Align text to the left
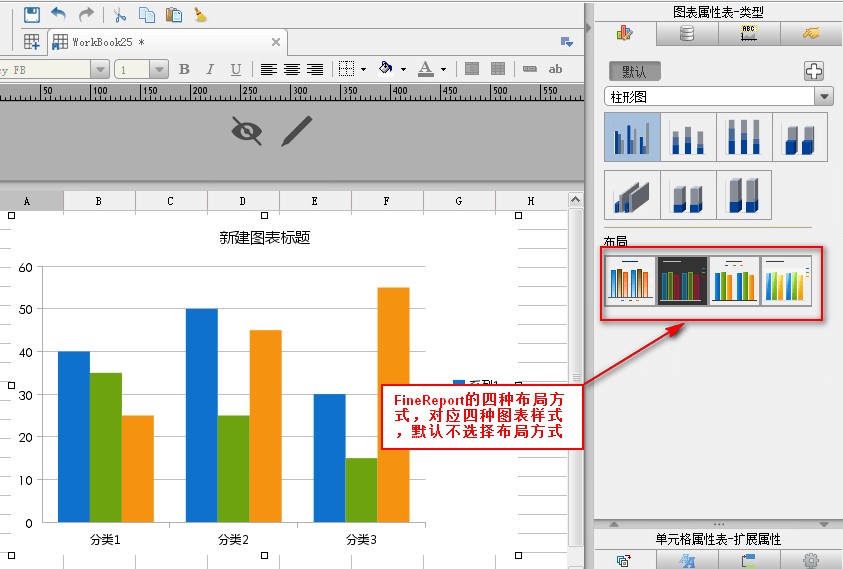The image size is (843, 569). tap(269, 69)
